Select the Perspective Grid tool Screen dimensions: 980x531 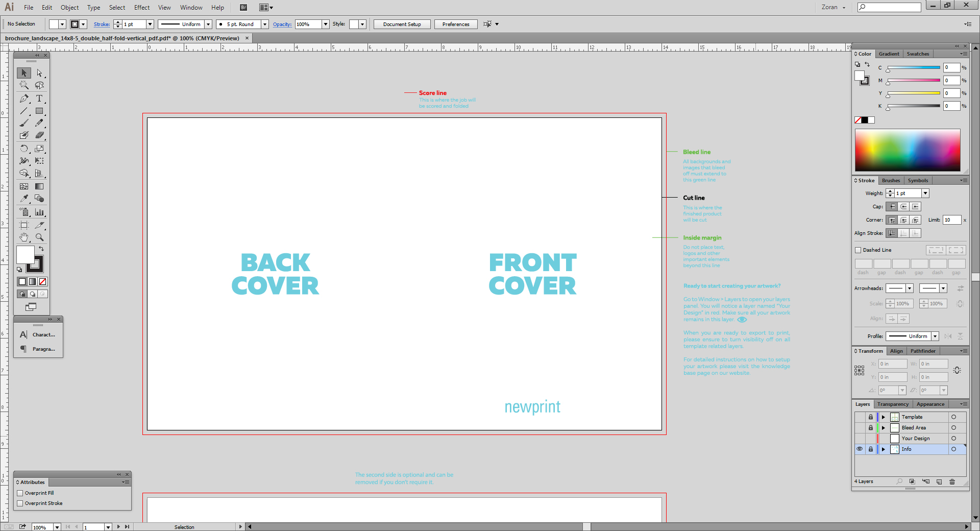pyautogui.click(x=39, y=173)
